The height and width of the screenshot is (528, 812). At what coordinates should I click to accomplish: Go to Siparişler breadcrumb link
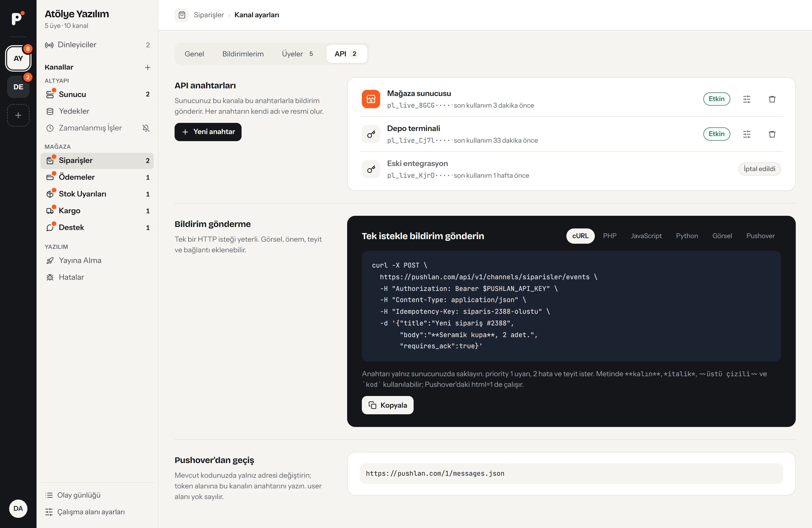(209, 15)
